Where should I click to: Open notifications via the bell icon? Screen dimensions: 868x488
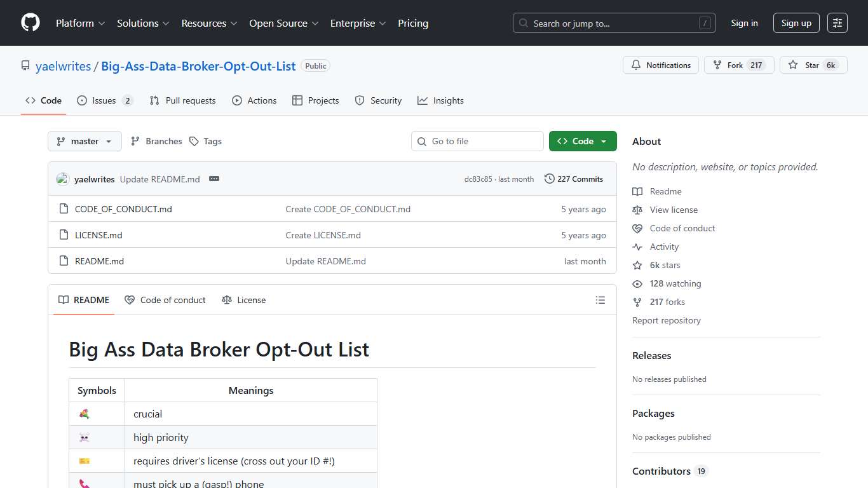click(x=636, y=65)
